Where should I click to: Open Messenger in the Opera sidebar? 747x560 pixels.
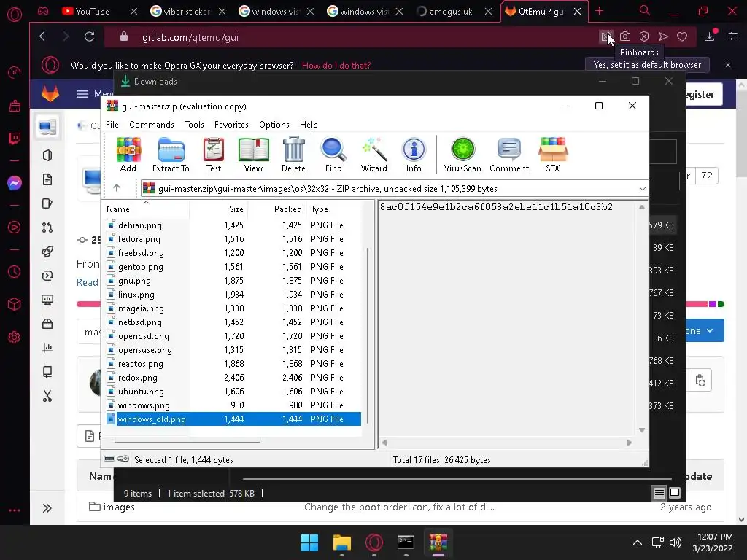pos(15,183)
